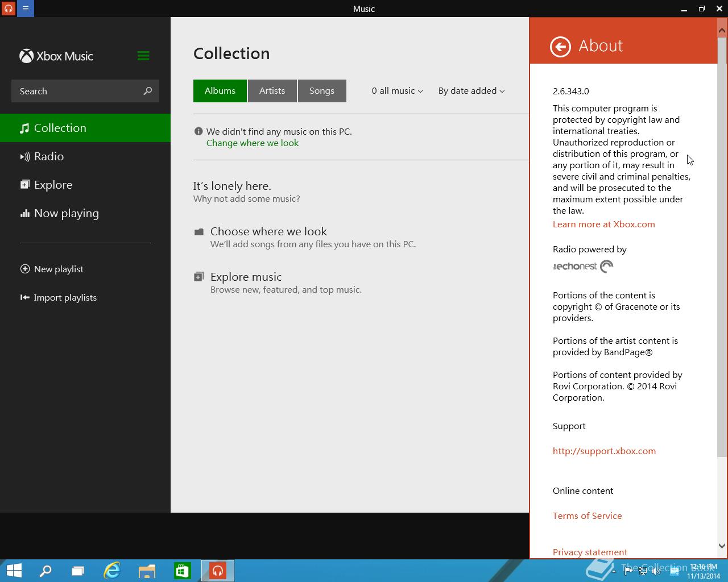Open the http://support.xbox.com link
The image size is (728, 582).
pos(604,451)
